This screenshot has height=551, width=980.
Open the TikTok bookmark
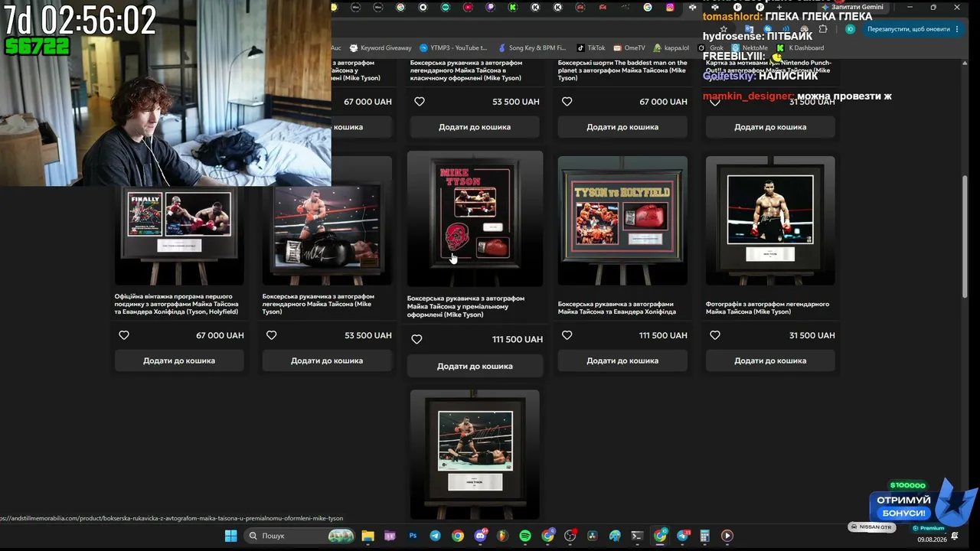(x=591, y=47)
